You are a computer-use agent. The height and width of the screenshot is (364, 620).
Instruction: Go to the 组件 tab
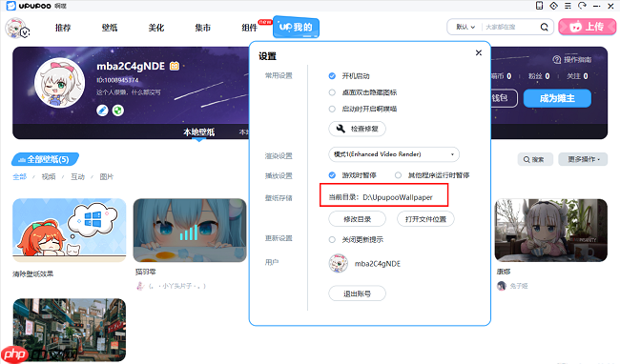[250, 28]
